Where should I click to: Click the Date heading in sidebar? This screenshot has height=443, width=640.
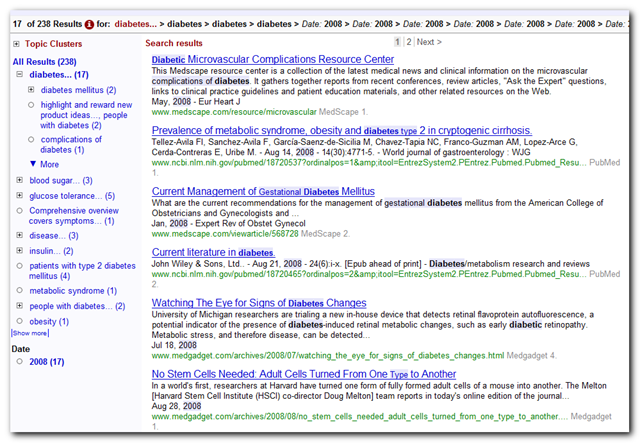click(x=20, y=349)
